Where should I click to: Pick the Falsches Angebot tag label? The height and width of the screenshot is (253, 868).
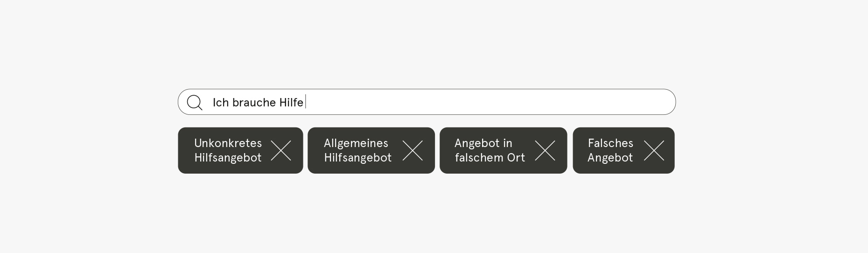pos(610,150)
